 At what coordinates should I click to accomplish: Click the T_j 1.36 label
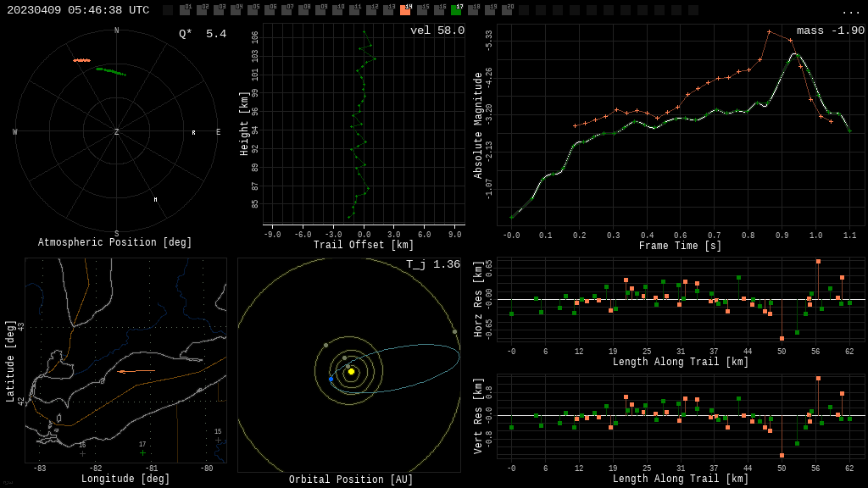[x=432, y=264]
